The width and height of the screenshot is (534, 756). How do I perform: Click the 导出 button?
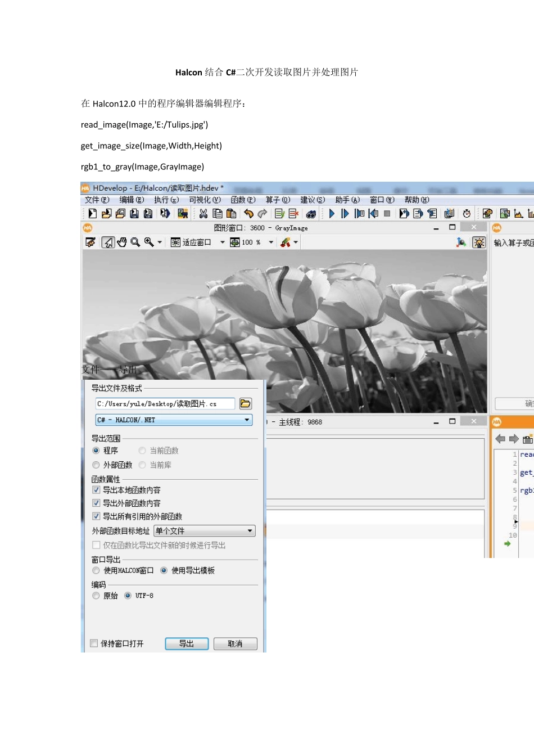187,643
